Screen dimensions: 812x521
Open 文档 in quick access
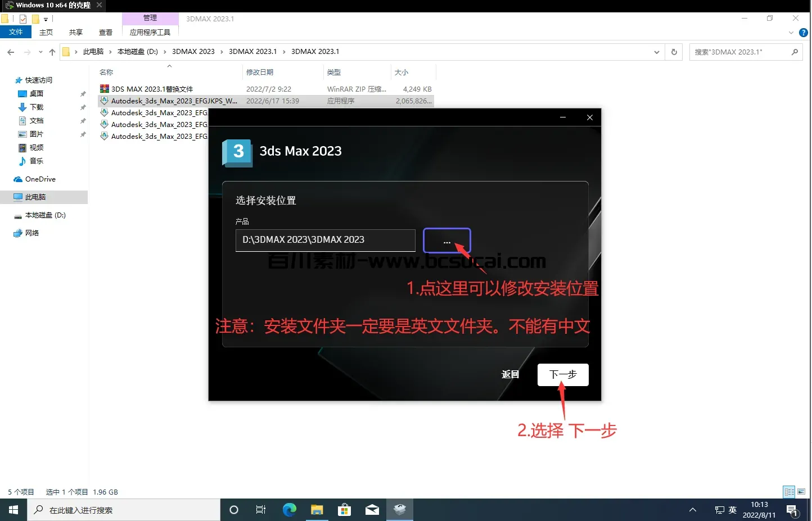tap(37, 121)
